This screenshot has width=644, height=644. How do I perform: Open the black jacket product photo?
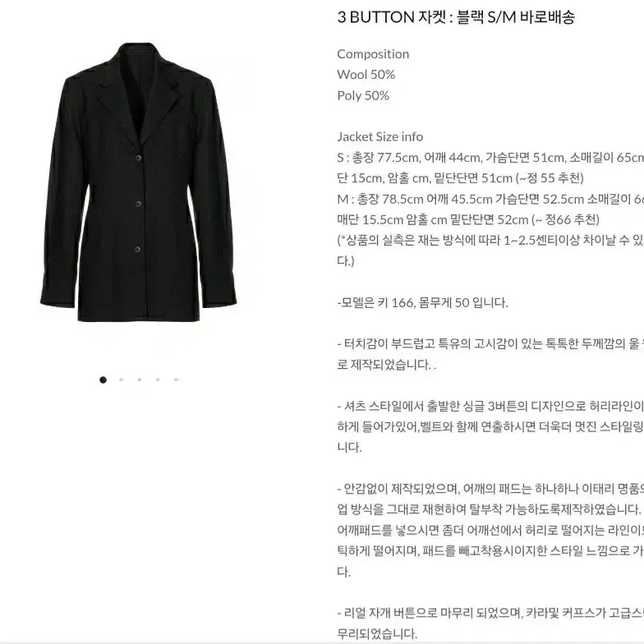pos(139,182)
